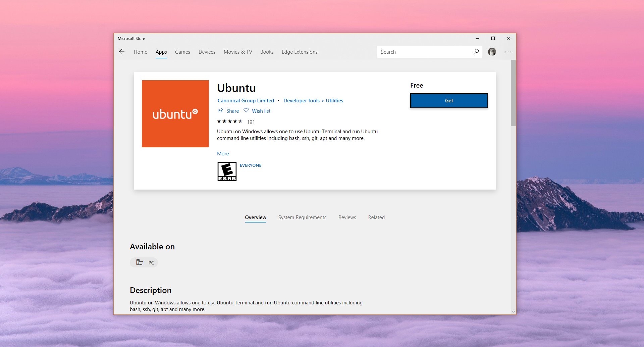Open Edge Extensions tab

pos(300,52)
